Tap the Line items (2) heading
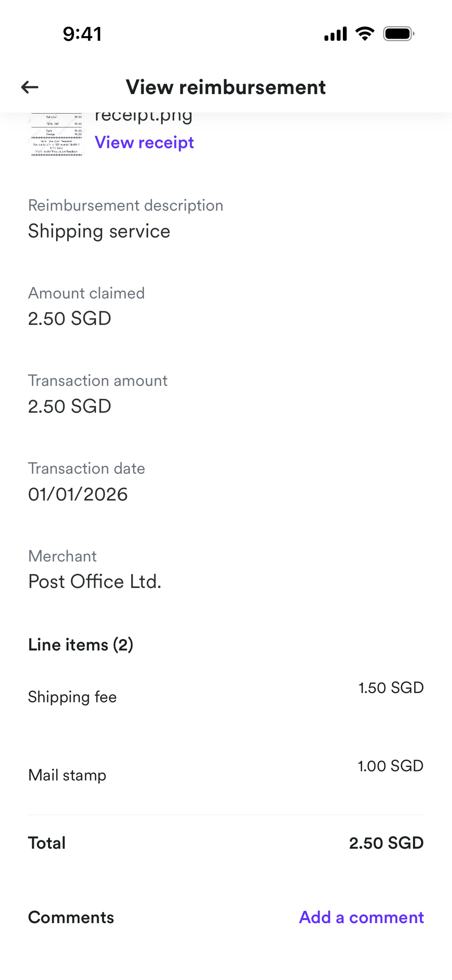The height and width of the screenshot is (980, 452). pyautogui.click(x=81, y=645)
